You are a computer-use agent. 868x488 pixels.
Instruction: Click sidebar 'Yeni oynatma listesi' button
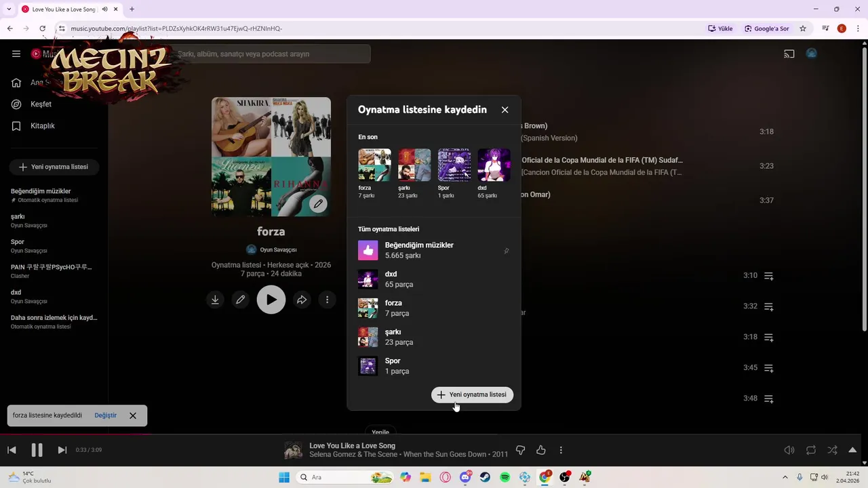click(x=54, y=167)
